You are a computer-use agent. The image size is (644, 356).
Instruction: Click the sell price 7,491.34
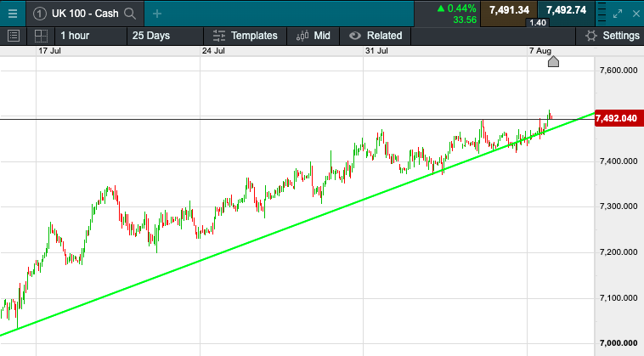(509, 10)
